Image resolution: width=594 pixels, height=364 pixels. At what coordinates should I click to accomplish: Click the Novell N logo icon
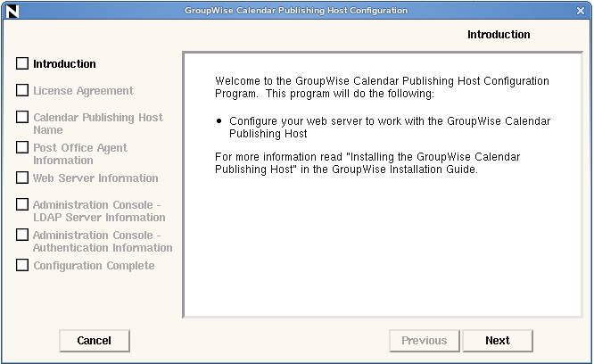pyautogui.click(x=12, y=11)
